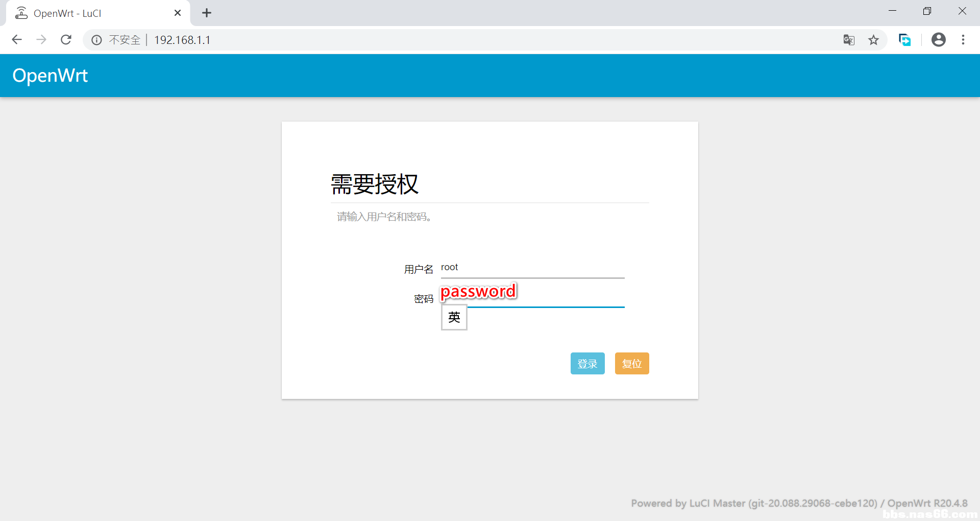Go back using the browser back arrow

(x=17, y=40)
